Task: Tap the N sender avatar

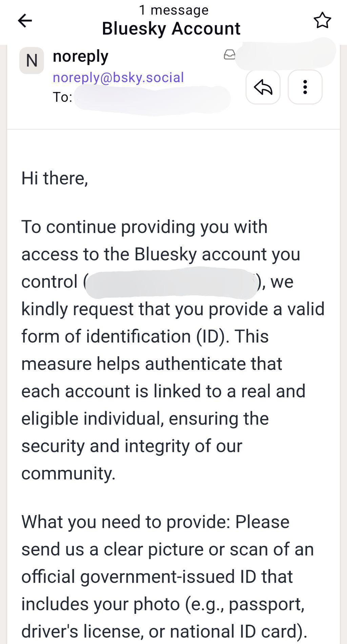Action: (x=32, y=60)
